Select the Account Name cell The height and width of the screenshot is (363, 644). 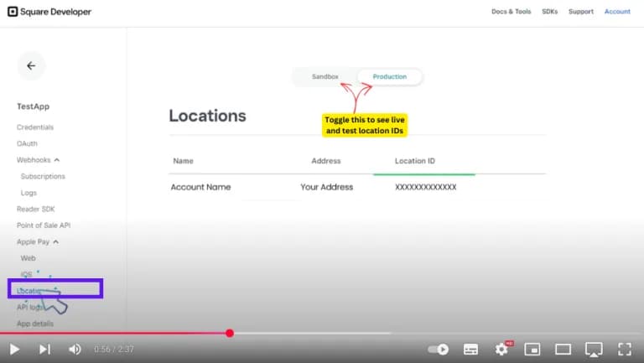[x=201, y=187]
